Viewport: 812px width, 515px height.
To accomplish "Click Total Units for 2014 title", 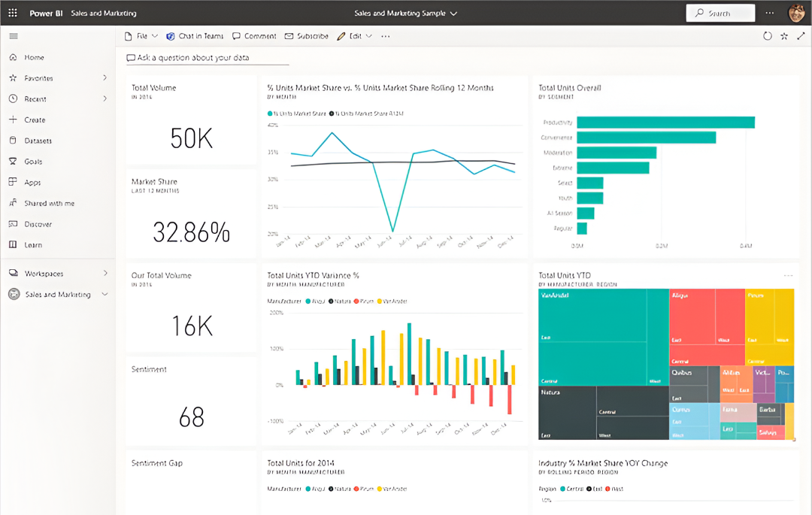I will (301, 463).
